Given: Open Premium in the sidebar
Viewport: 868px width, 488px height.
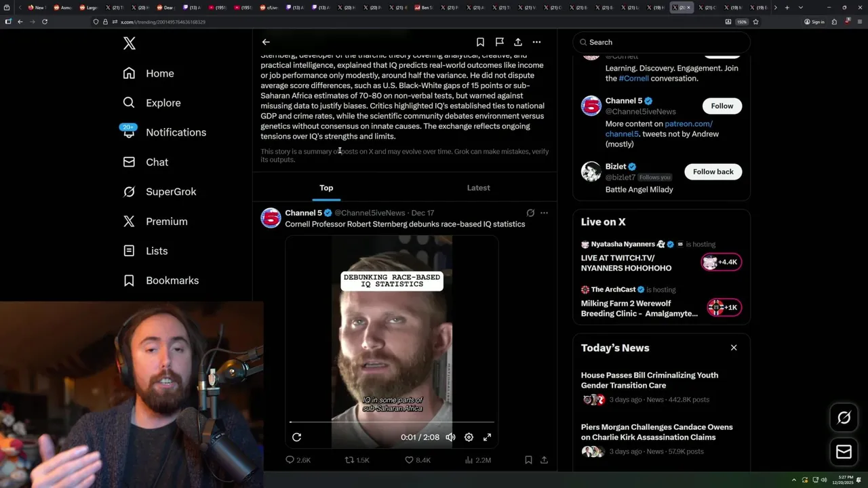Looking at the screenshot, I should (155, 222).
